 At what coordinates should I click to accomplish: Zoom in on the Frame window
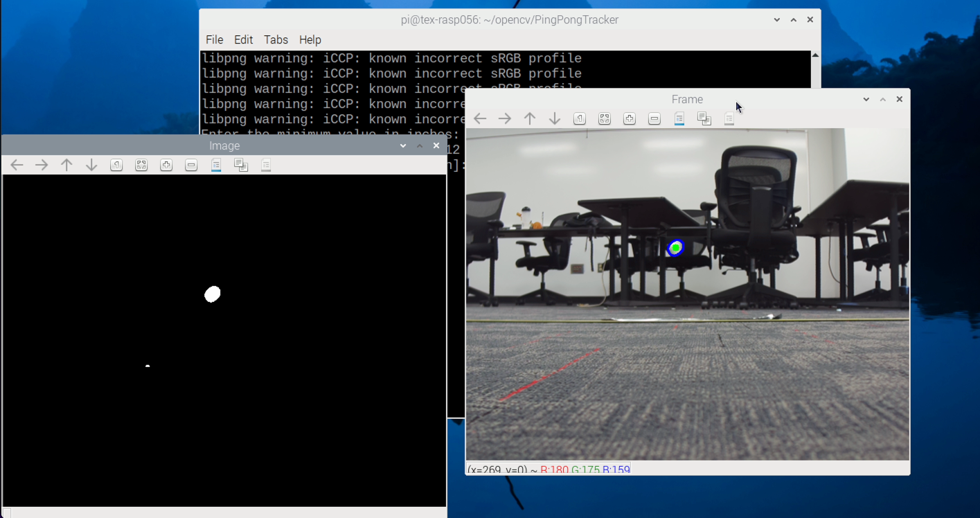point(630,118)
